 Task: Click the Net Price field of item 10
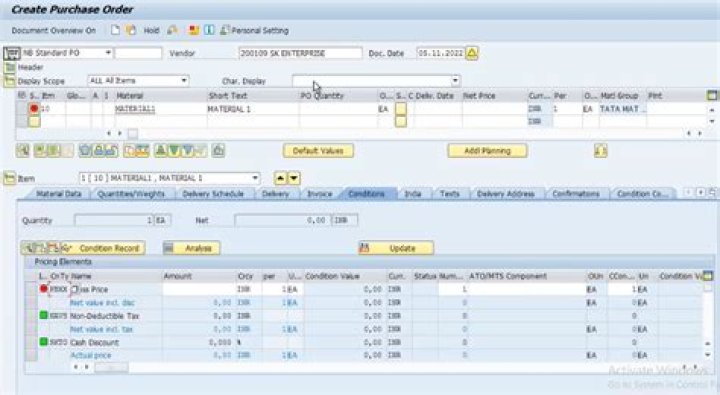tap(495, 109)
